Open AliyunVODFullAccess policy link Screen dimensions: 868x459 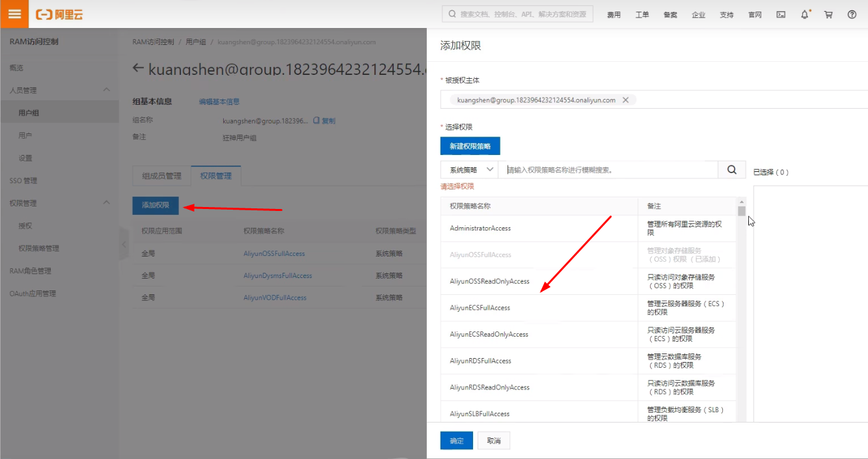pyautogui.click(x=275, y=298)
